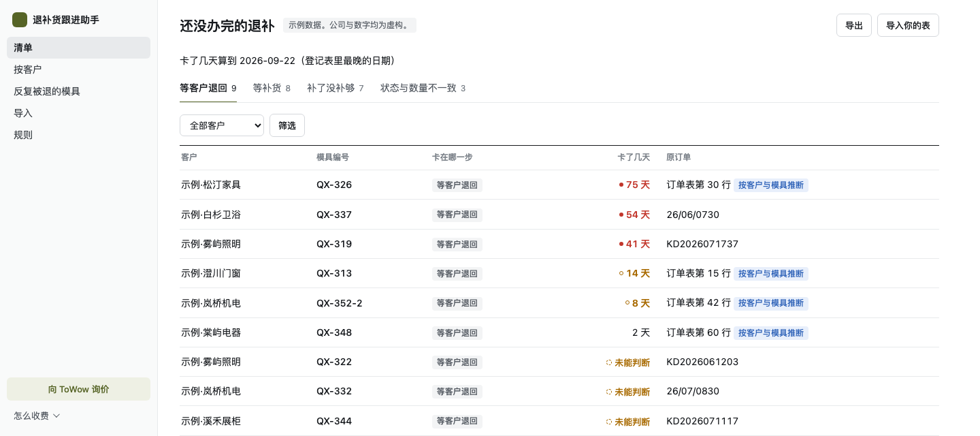980x436 pixels.
Task: Click 向 ToWow 询价 button
Action: click(78, 389)
